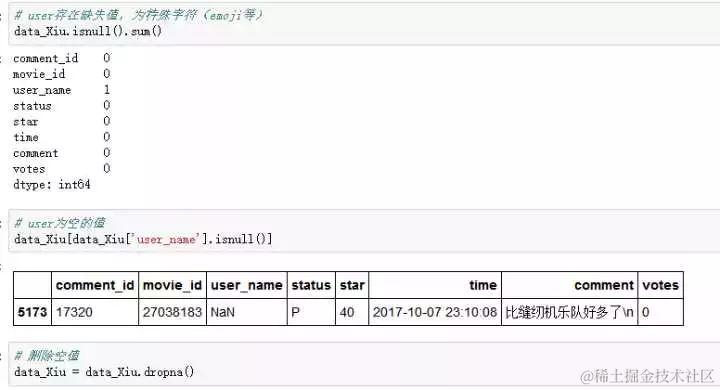This screenshot has width=720, height=390.
Task: Click the star column header
Action: pos(352,285)
